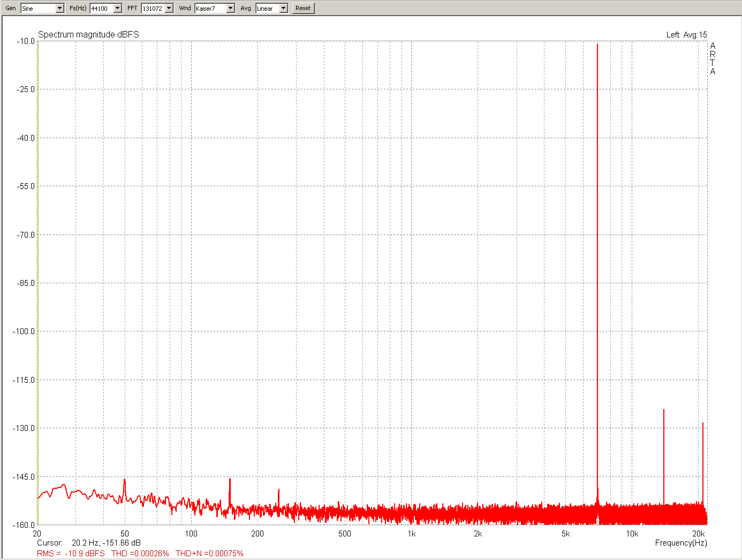Open the Avg averaging mode dropdown
742x560 pixels.
(x=272, y=8)
